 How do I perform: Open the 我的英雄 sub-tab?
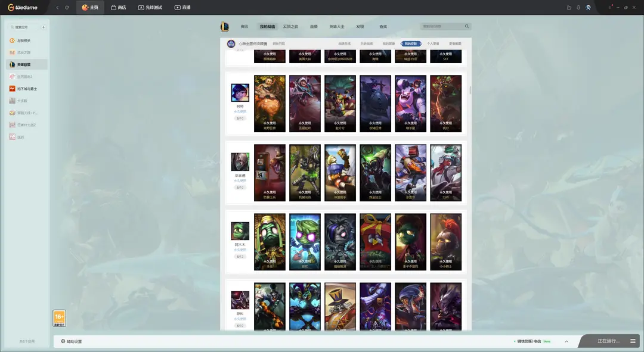point(389,43)
